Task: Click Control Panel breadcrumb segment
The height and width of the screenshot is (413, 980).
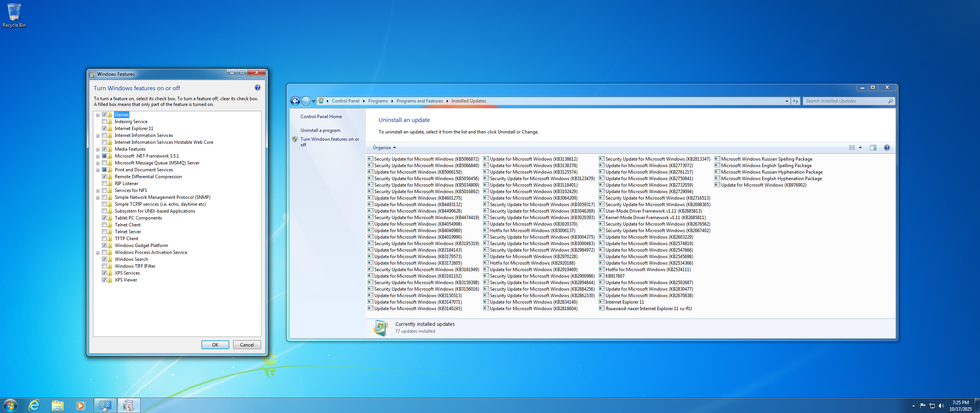Action: point(345,101)
